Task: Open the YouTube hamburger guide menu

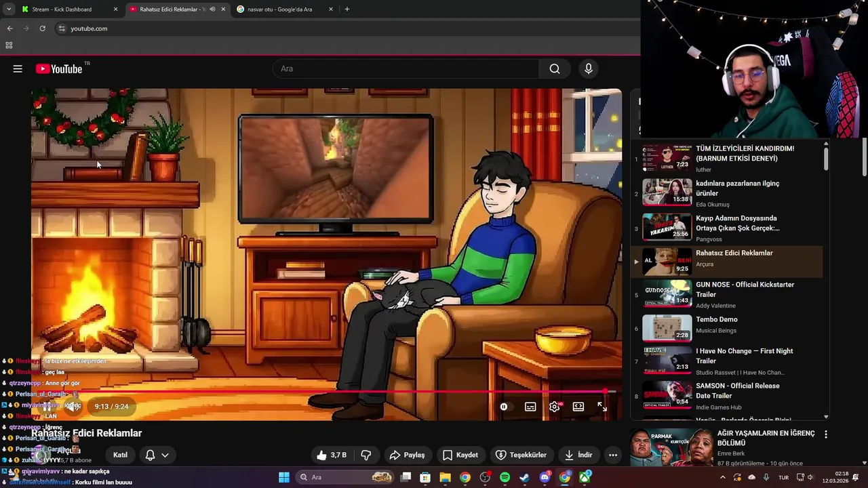Action: [18, 68]
